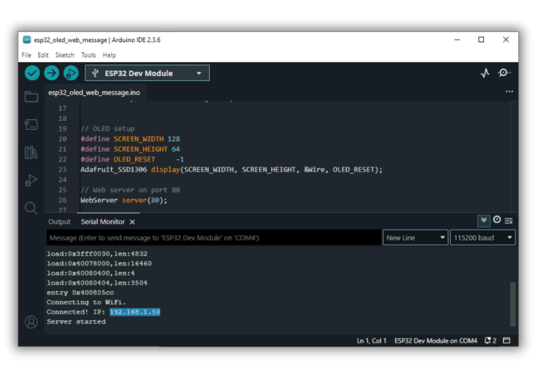Open the 115200 baud rate dropdown
The width and height of the screenshot is (536, 392).
coord(482,238)
